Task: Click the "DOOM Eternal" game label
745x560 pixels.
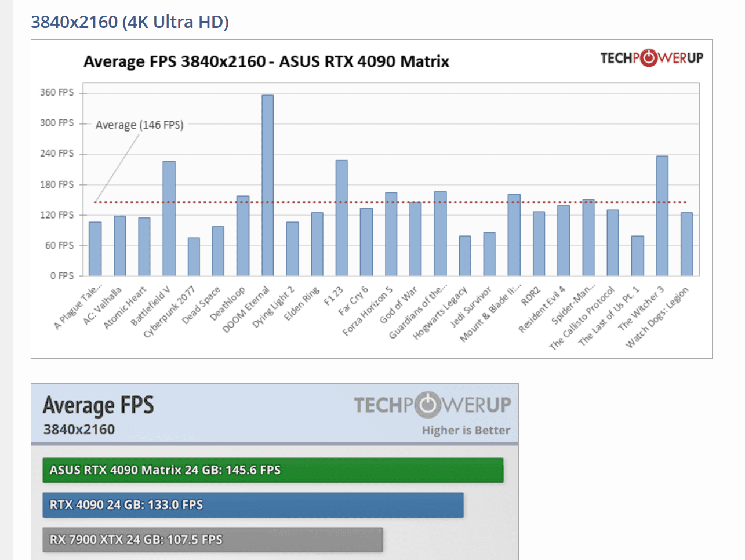Action: [246, 309]
